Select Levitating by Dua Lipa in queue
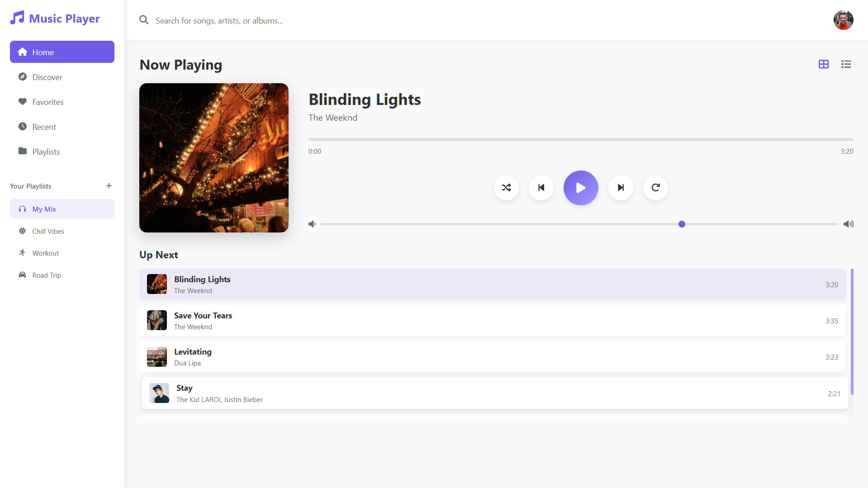This screenshot has height=488, width=868. [492, 357]
